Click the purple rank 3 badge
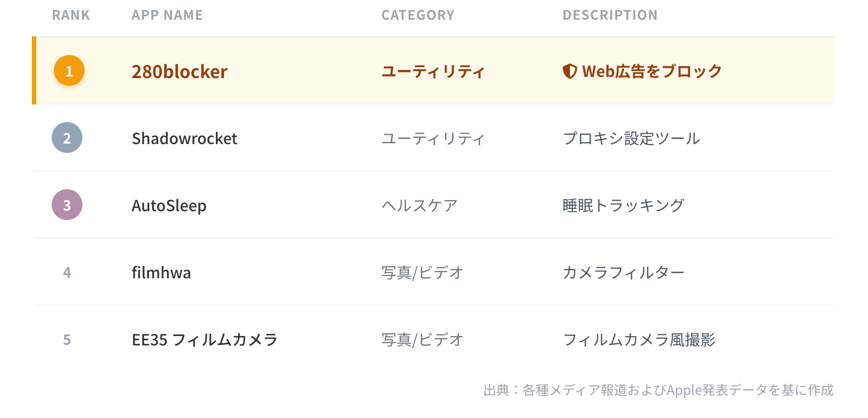 (67, 205)
